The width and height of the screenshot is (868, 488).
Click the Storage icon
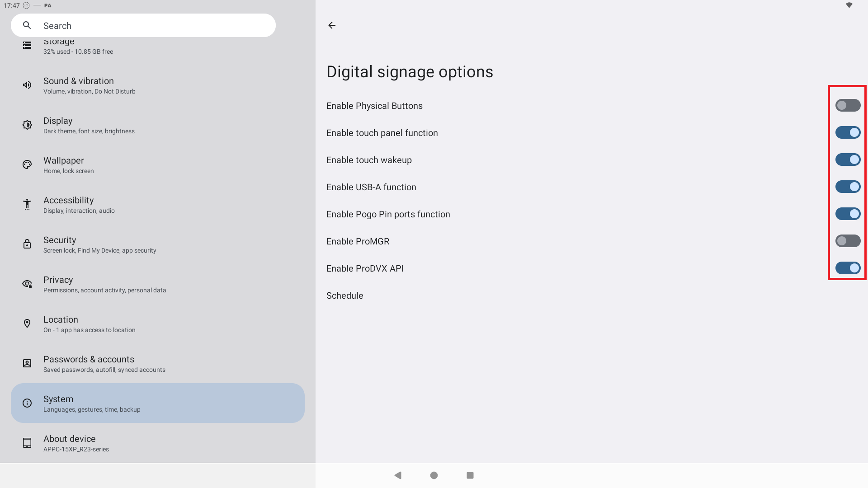coord(27,45)
